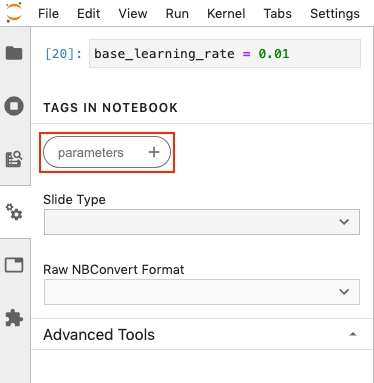The image size is (374, 383).
Task: Collapse the Advanced Tools section arrow
Action: tap(353, 334)
